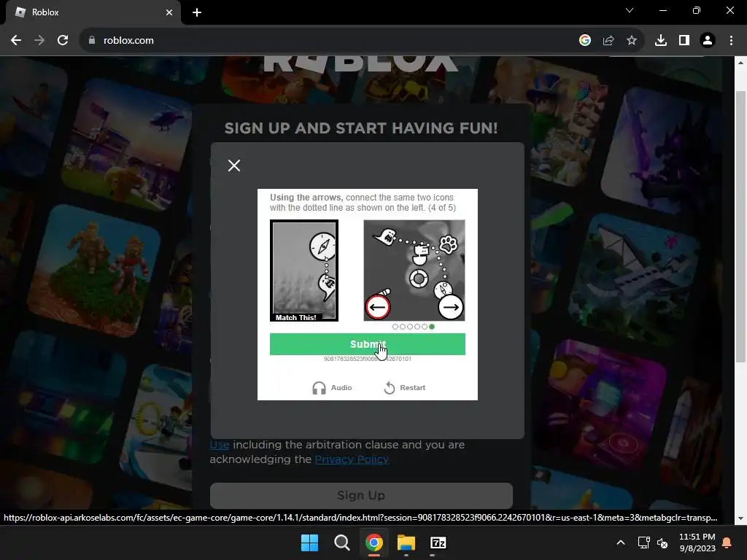Toggle Chrome side panel
This screenshot has width=747, height=560.
(684, 41)
